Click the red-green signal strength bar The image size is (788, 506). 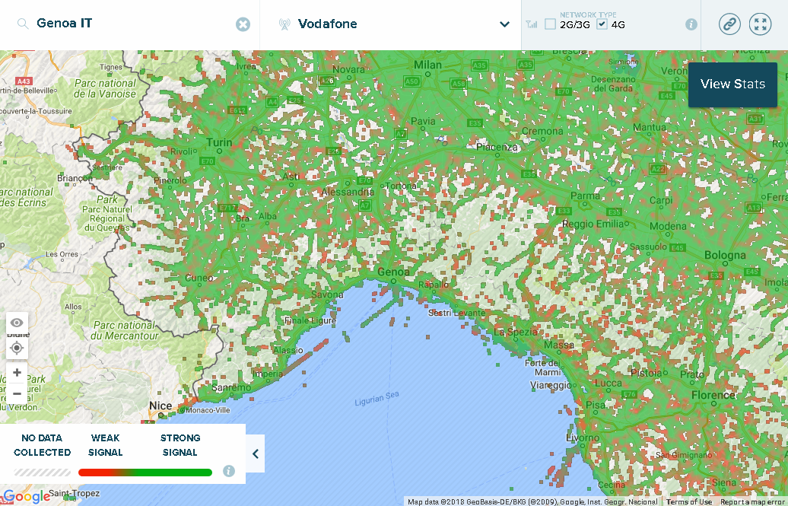click(145, 472)
